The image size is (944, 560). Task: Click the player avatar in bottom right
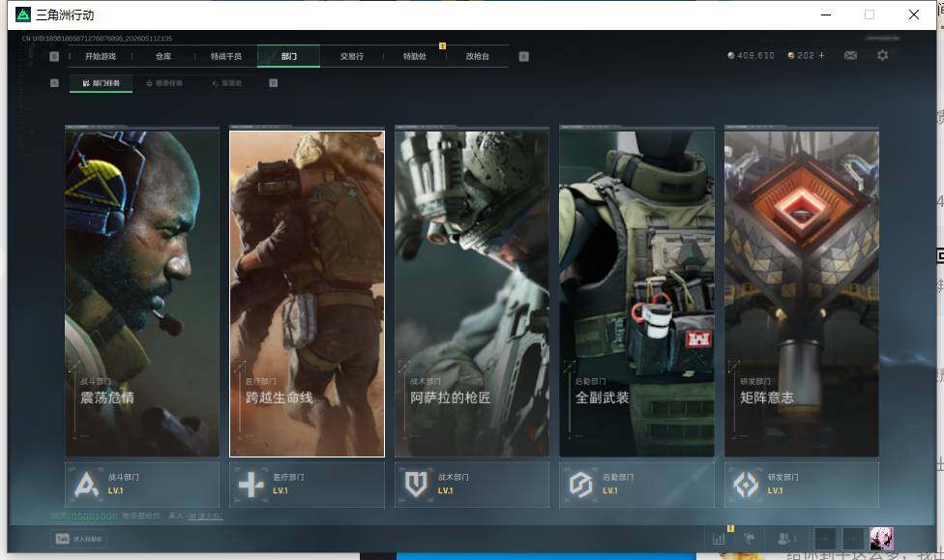point(881,539)
